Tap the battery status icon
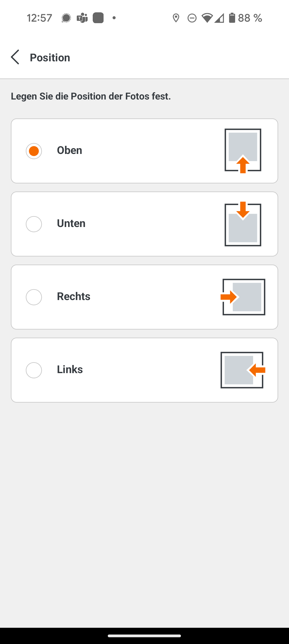The width and height of the screenshot is (289, 644). 232,18
